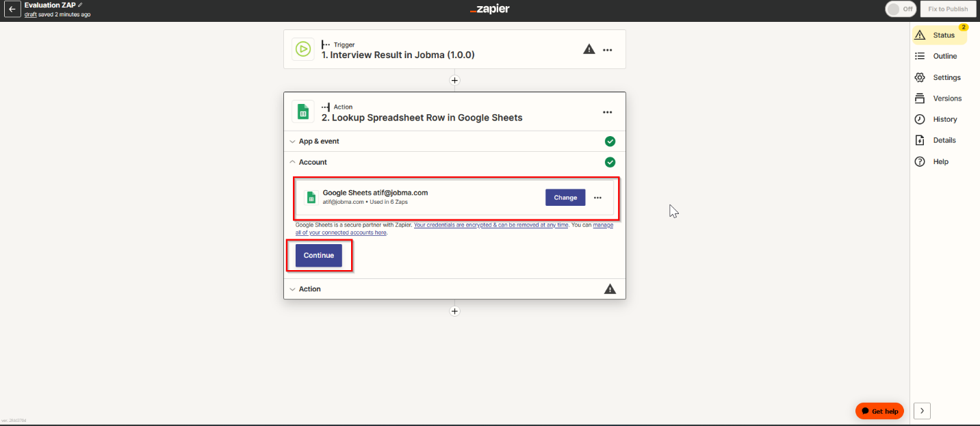Go back using the top-left arrow button
The height and width of the screenshot is (426, 980).
pos(12,10)
